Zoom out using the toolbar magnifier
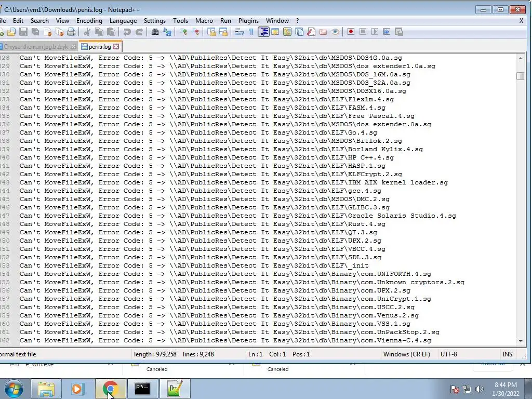 tap(195, 32)
